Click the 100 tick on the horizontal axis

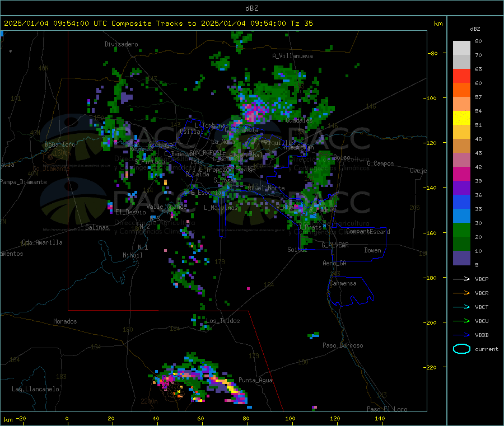[290, 419]
